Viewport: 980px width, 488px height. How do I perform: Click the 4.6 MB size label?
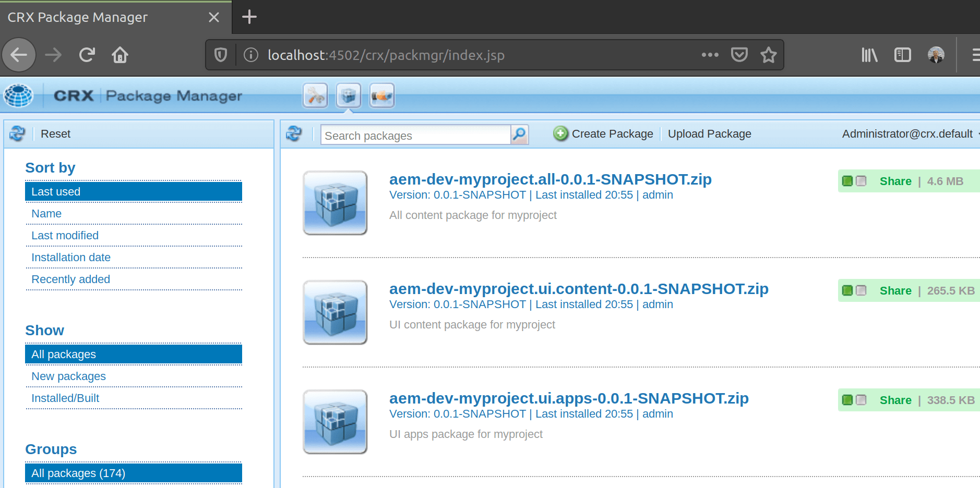tap(945, 181)
